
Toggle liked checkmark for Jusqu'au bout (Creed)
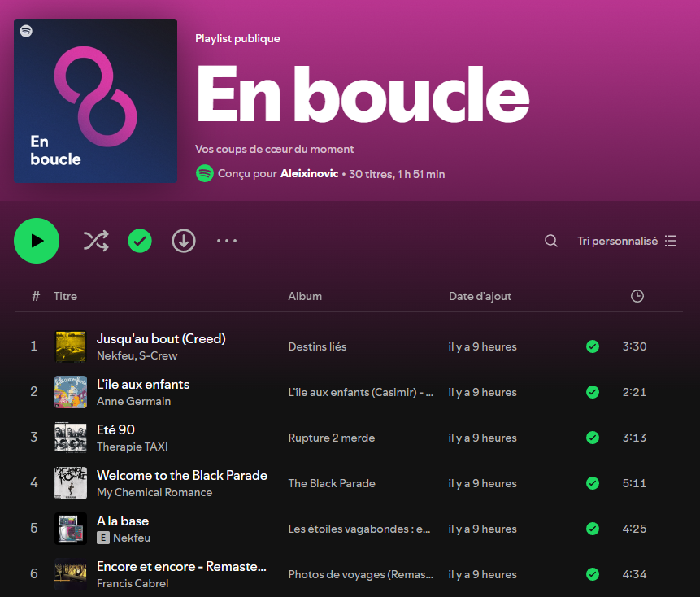[593, 346]
